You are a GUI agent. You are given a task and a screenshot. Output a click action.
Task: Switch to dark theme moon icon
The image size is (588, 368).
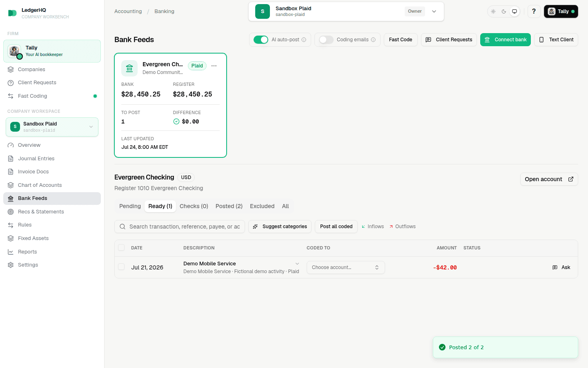click(504, 11)
